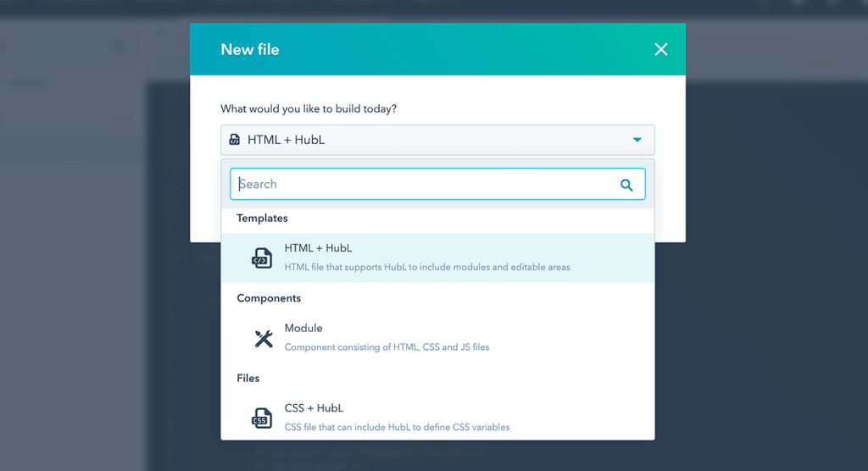Click the small file icon in selector field

(235, 140)
